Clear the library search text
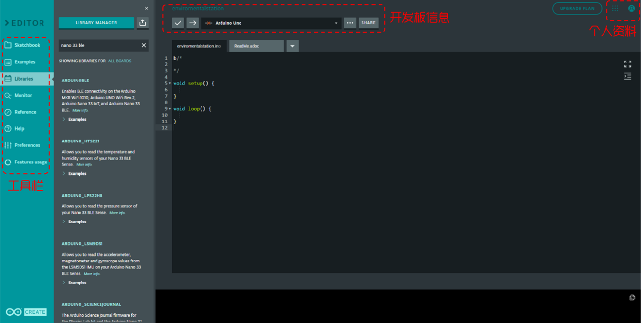 pyautogui.click(x=144, y=45)
